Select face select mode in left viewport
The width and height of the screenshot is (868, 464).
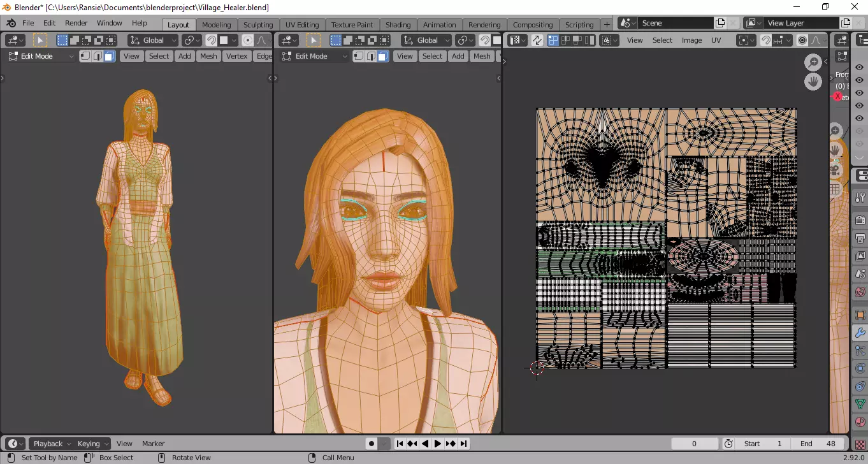click(x=109, y=56)
